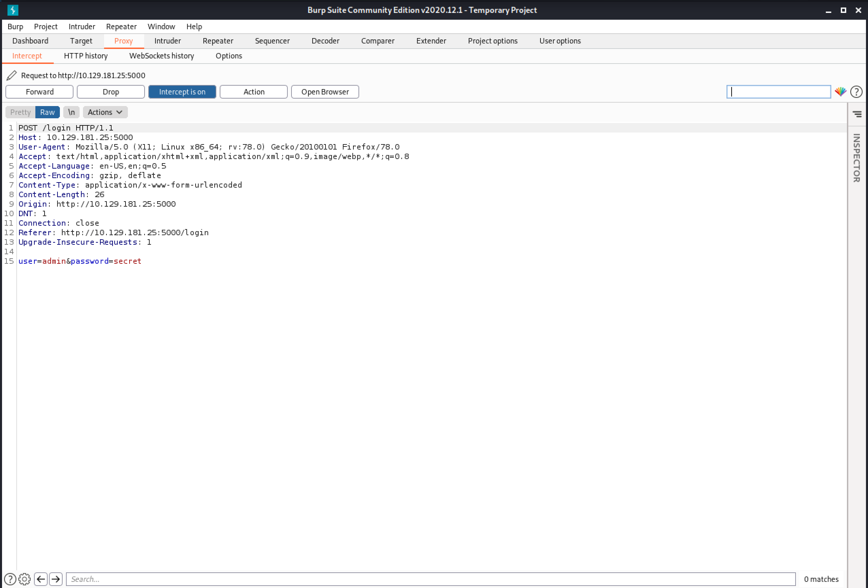Click the Connection: close line
Image resolution: width=868 pixels, height=588 pixels.
[59, 223]
